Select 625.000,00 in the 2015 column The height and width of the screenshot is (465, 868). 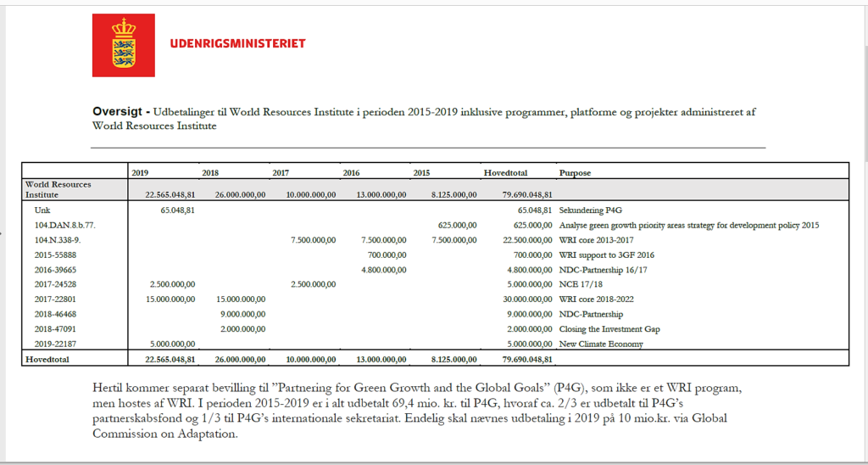coord(457,225)
